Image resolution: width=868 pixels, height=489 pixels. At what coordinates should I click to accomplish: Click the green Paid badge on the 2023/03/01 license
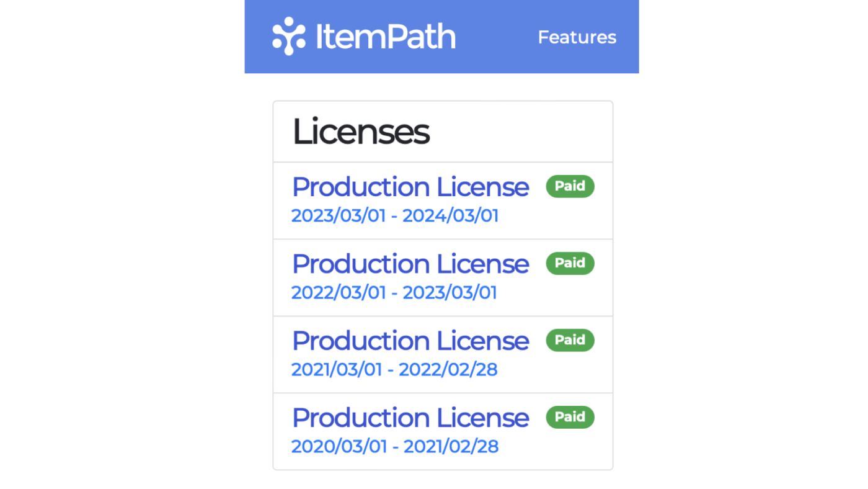tap(569, 186)
